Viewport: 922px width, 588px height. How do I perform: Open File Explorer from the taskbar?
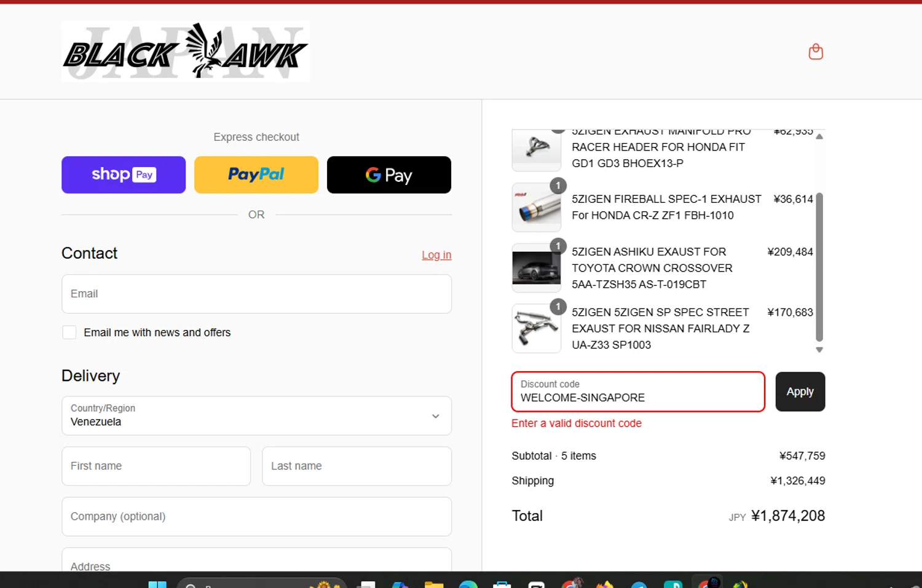434,584
